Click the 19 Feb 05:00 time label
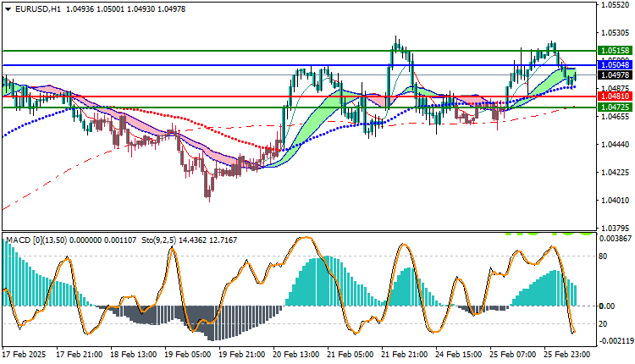This screenshot has height=364, width=635. pyautogui.click(x=187, y=355)
